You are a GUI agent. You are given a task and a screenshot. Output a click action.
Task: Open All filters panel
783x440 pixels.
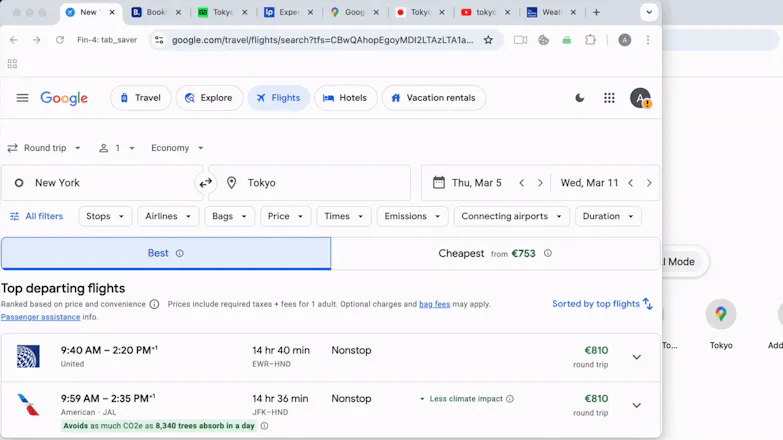click(36, 216)
